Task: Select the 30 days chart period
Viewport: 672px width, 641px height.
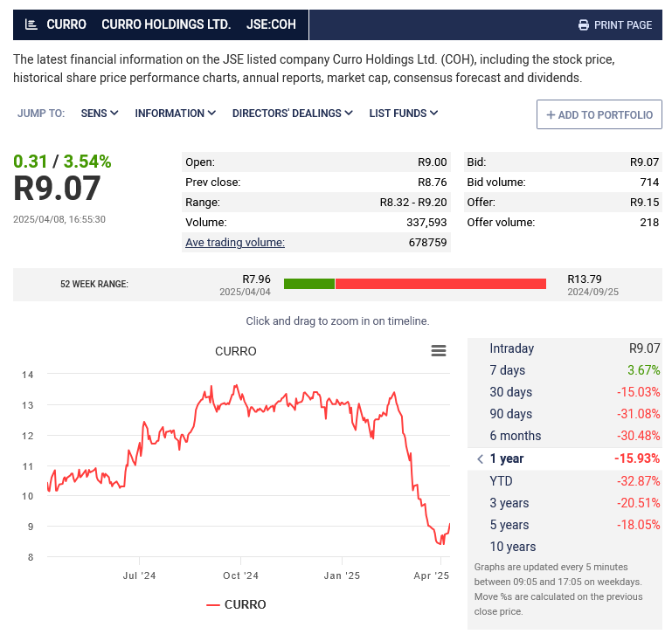Action: point(565,392)
